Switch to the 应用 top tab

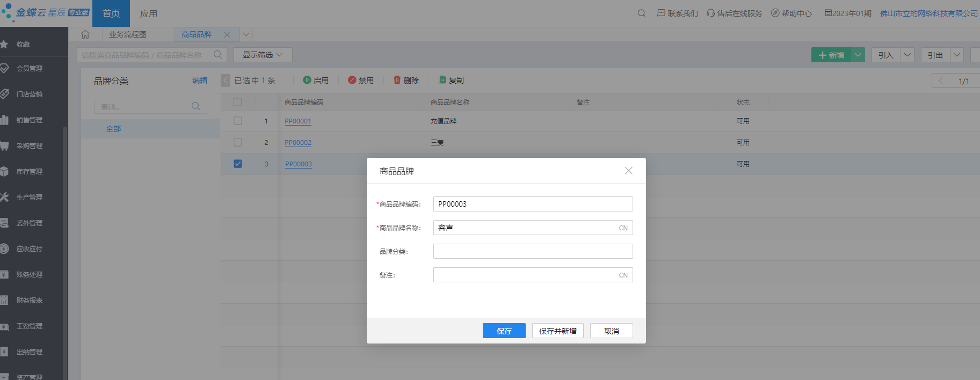pos(149,13)
